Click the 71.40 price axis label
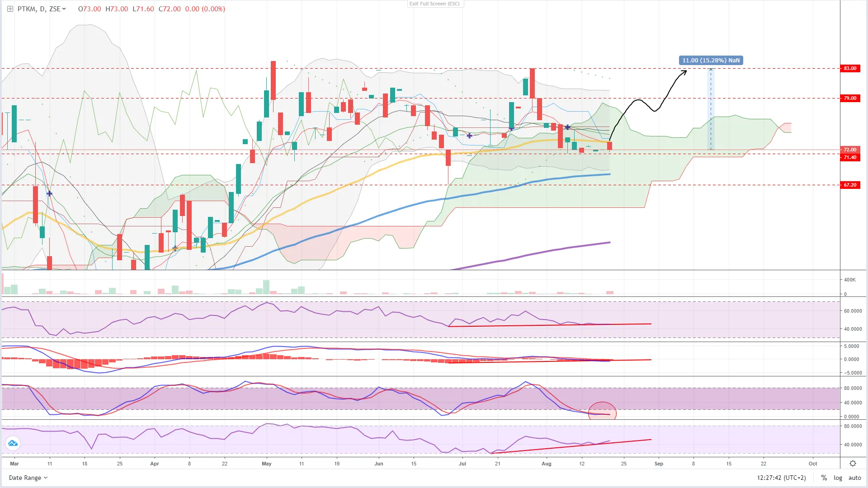The width and height of the screenshot is (868, 488). coord(850,157)
